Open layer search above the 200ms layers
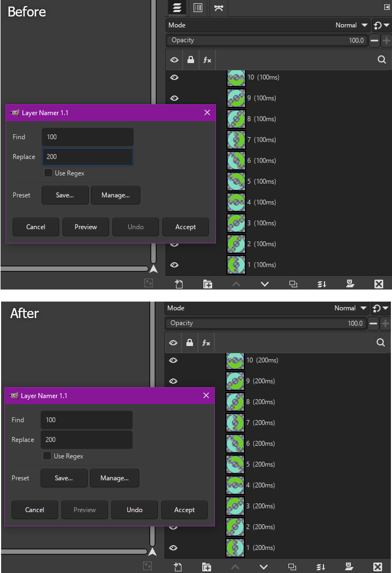The width and height of the screenshot is (392, 573). tap(380, 342)
